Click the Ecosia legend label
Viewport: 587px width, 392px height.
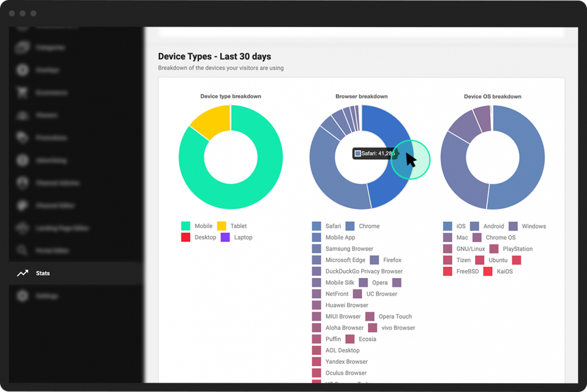tap(367, 339)
